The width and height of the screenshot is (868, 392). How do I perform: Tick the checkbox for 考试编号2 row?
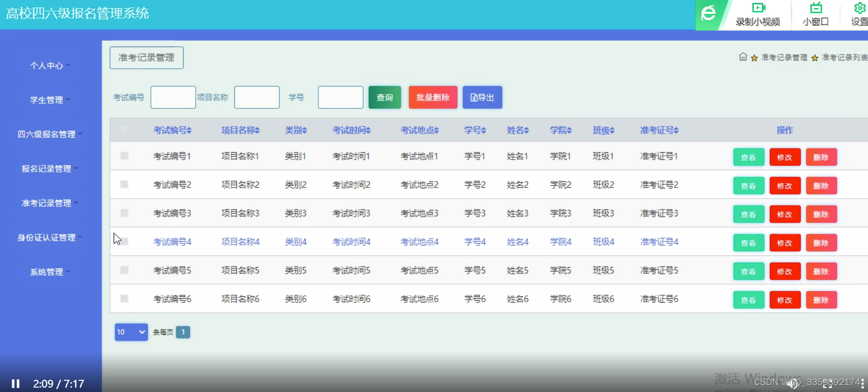[x=124, y=185]
